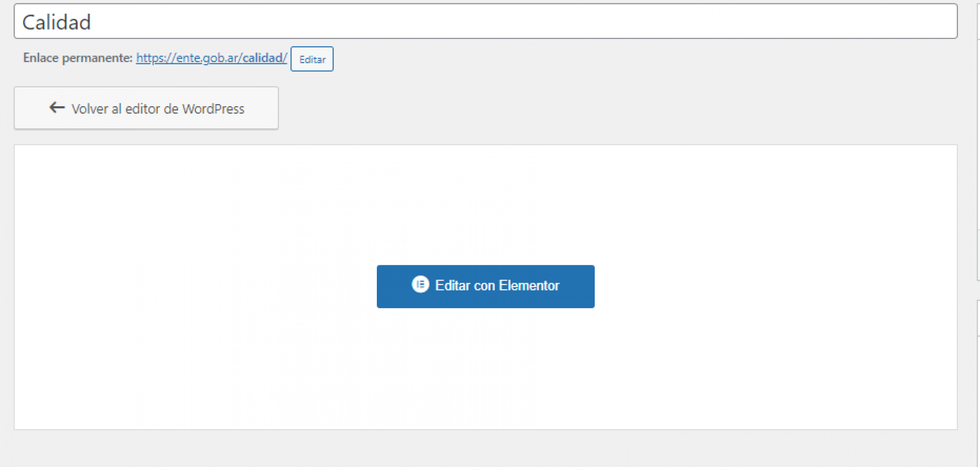980x467 pixels.
Task: Open the ente.gob.ar/calidad permalink
Action: 212,58
